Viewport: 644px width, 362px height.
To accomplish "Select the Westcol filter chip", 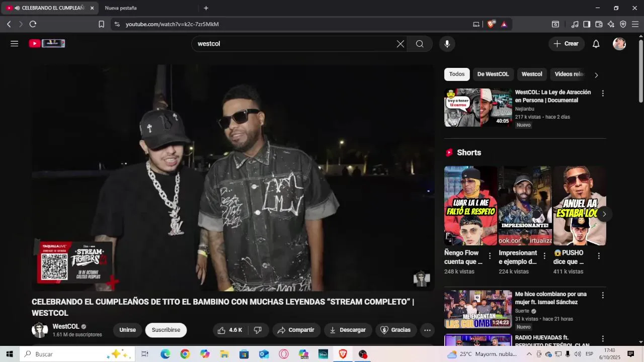I will coord(532,74).
